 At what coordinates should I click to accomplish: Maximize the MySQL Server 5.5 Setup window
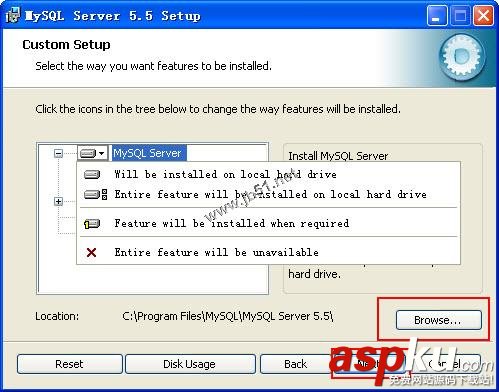[460, 16]
